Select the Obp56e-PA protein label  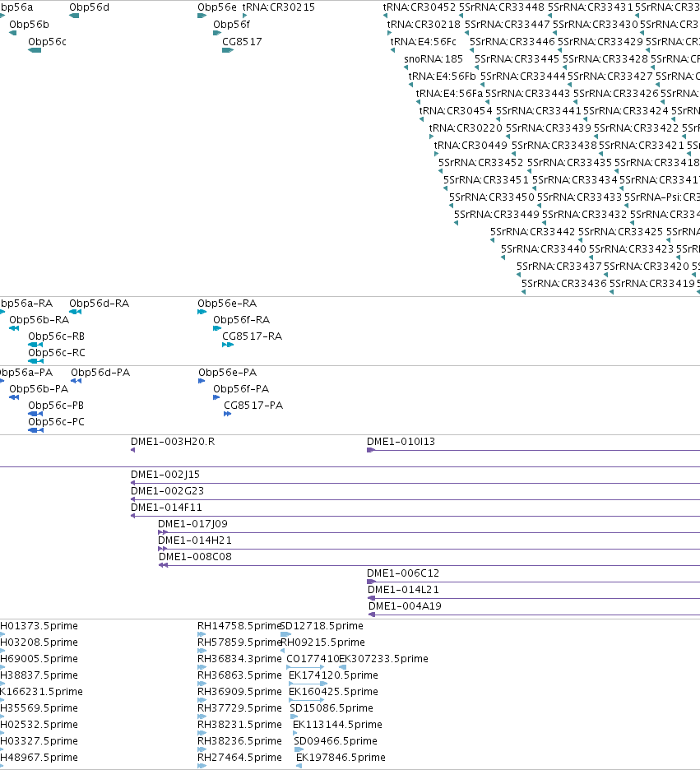click(228, 373)
